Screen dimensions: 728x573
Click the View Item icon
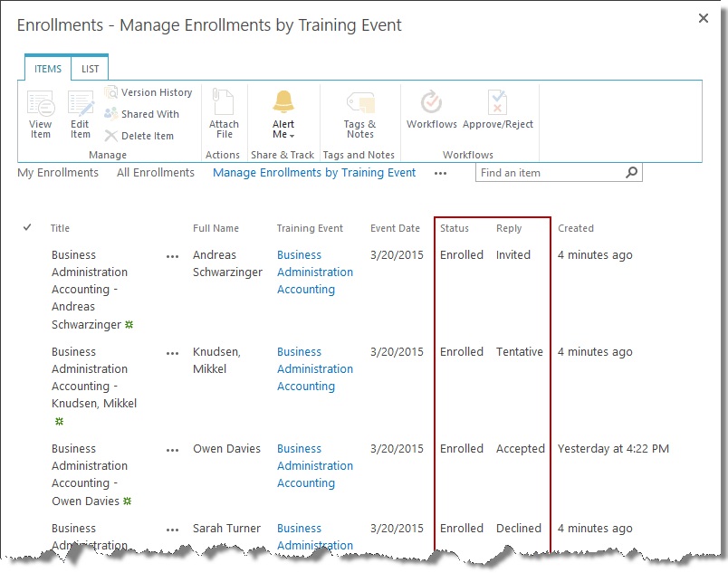[x=41, y=105]
